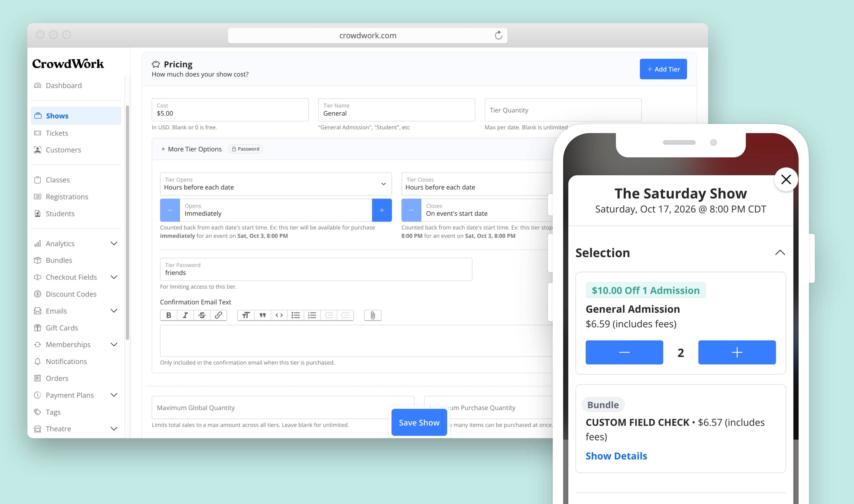854x504 pixels.
Task: Reload the crowdwork.com page
Action: tap(498, 35)
